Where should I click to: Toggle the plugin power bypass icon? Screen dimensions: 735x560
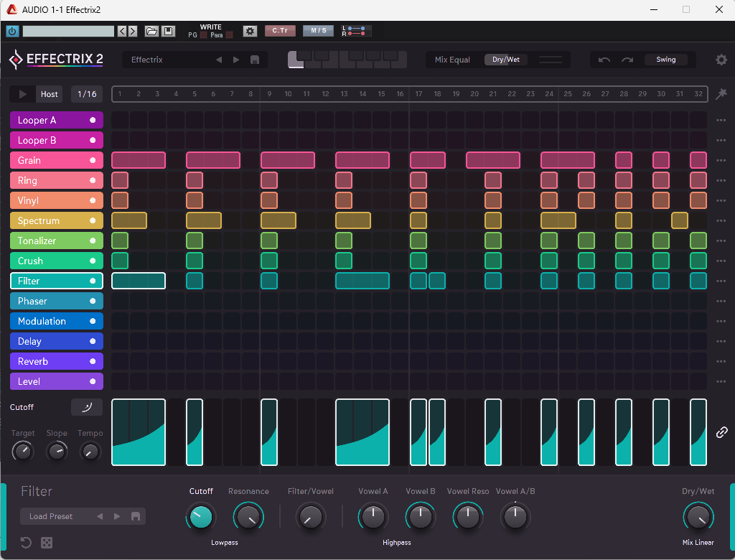[12, 32]
